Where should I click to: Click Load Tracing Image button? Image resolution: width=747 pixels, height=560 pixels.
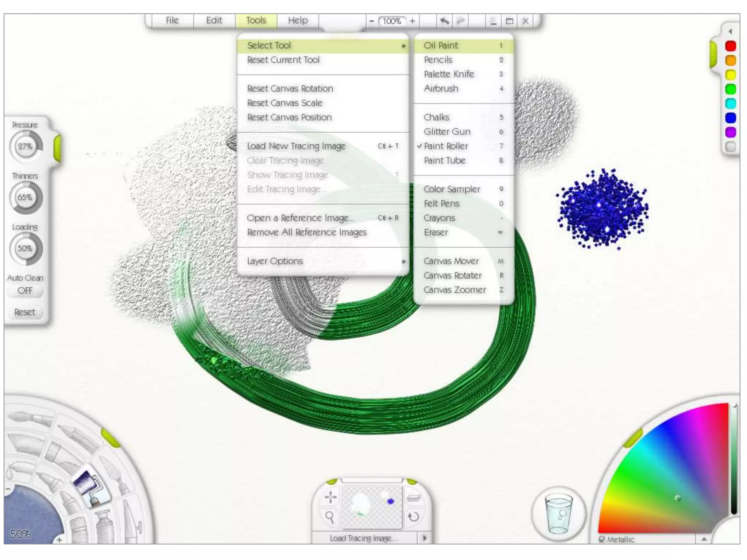click(363, 538)
